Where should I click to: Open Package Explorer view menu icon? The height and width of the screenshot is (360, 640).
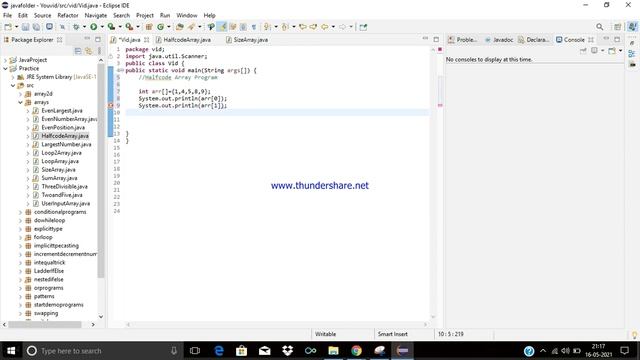99,51
